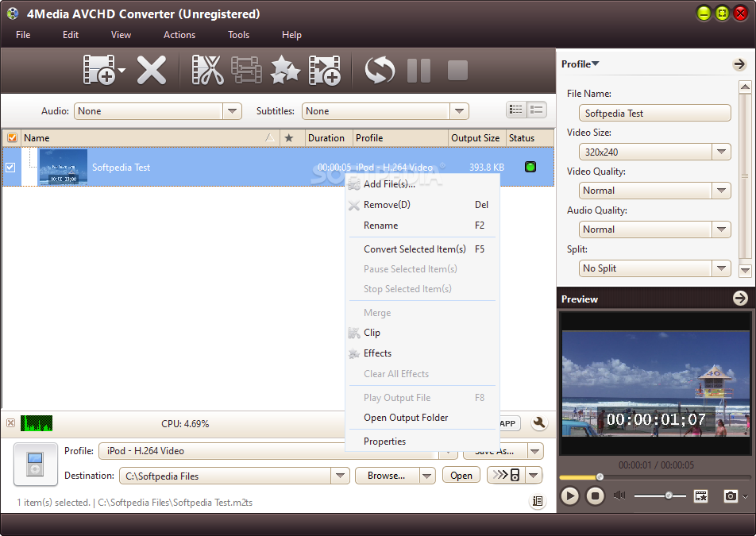This screenshot has height=536, width=756.
Task: Open the Effects stars toolbar icon
Action: 285,71
